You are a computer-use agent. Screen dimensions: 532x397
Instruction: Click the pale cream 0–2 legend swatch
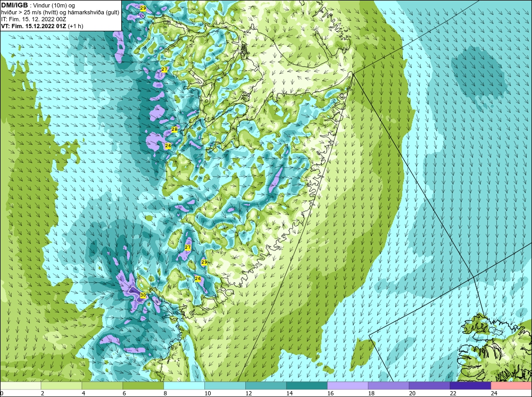20,386
